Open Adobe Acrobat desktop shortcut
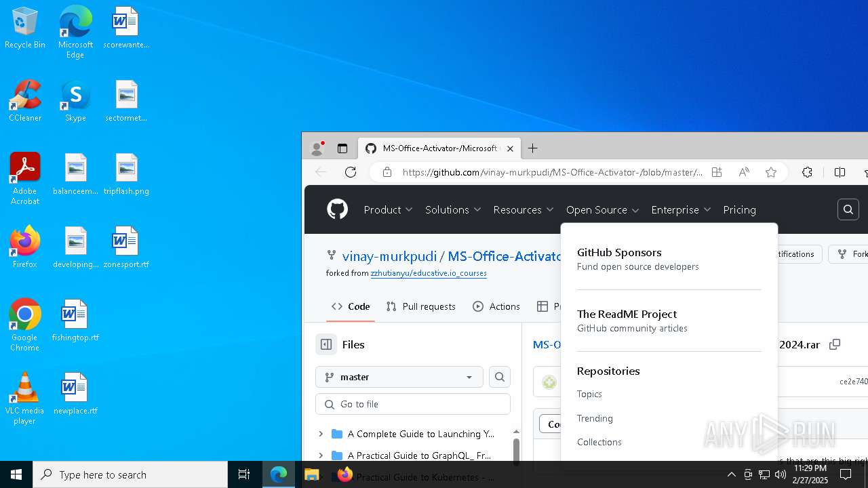868x488 pixels. (25, 180)
